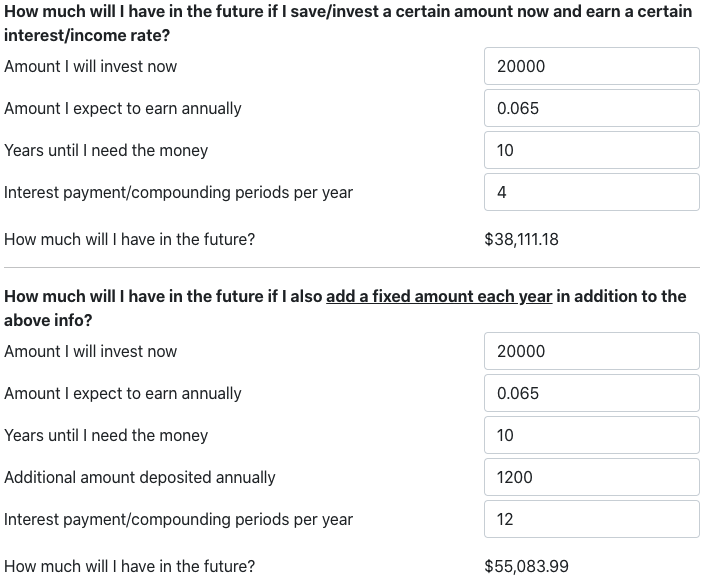Click the 'Additional amount deposited annually' label

(140, 477)
